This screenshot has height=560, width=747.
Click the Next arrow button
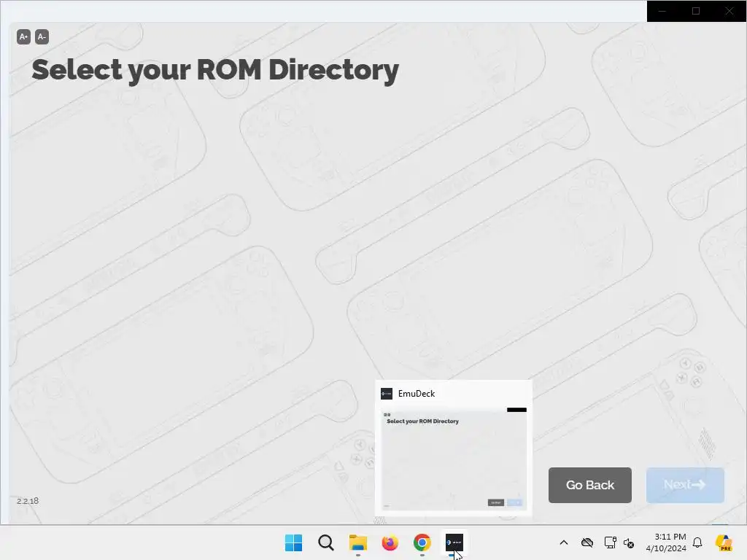[x=685, y=485]
